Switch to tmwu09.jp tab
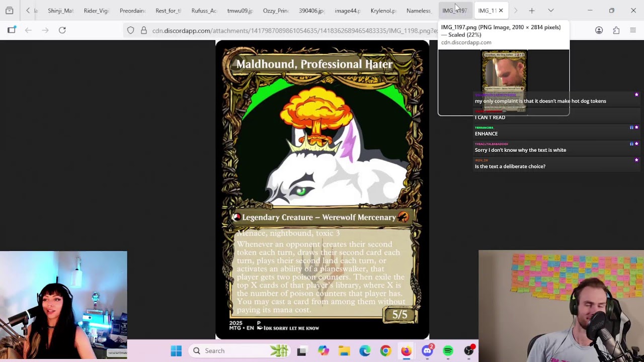The height and width of the screenshot is (362, 644). (239, 11)
